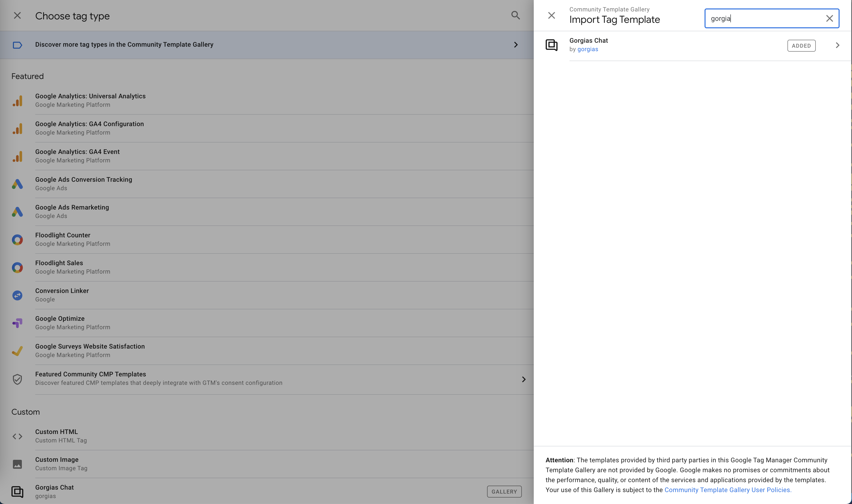852x504 pixels.
Task: Open the gorgias author link
Action: [588, 49]
